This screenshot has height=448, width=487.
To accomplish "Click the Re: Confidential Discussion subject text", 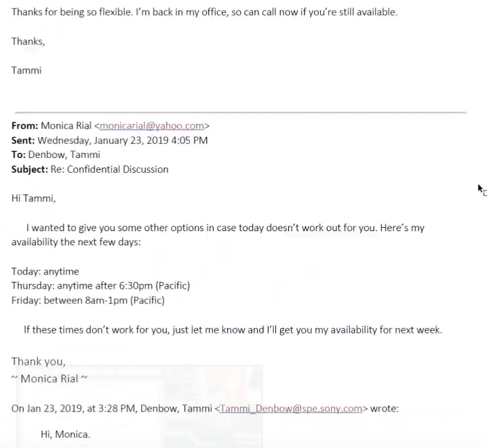I will point(110,169).
